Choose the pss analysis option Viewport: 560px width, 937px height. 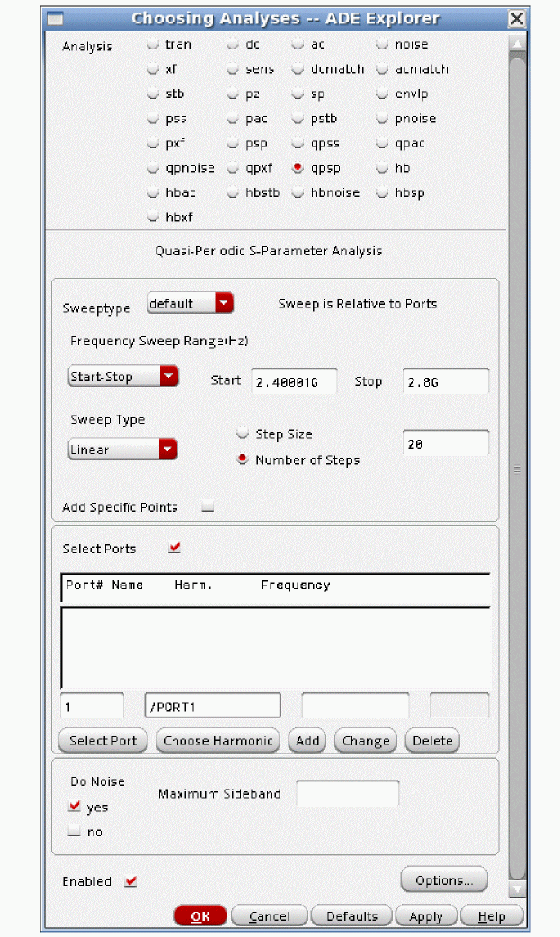coord(153,119)
